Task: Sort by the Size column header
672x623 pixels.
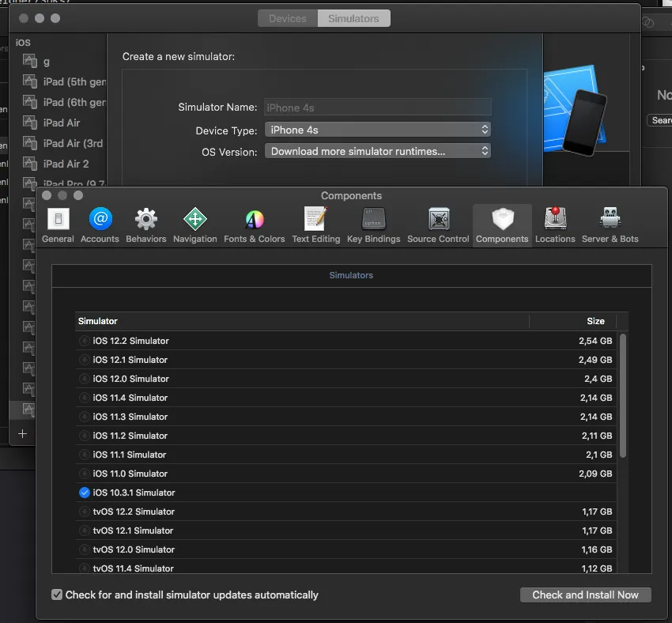Action: 573,321
